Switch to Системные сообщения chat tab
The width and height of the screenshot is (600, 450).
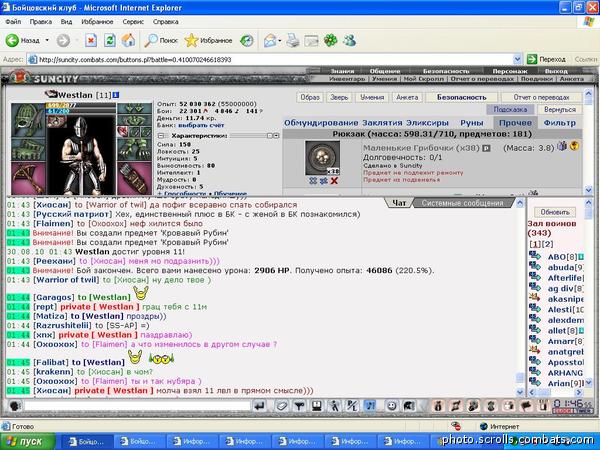click(462, 203)
